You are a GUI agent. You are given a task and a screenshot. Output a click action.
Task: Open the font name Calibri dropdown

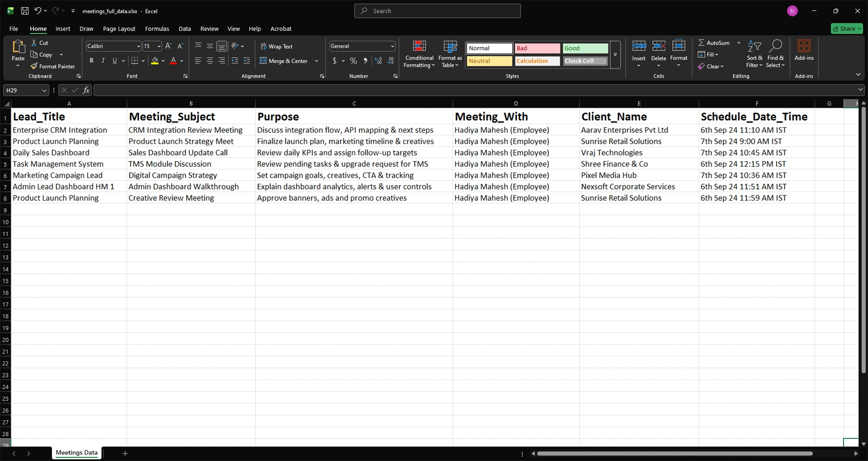138,46
